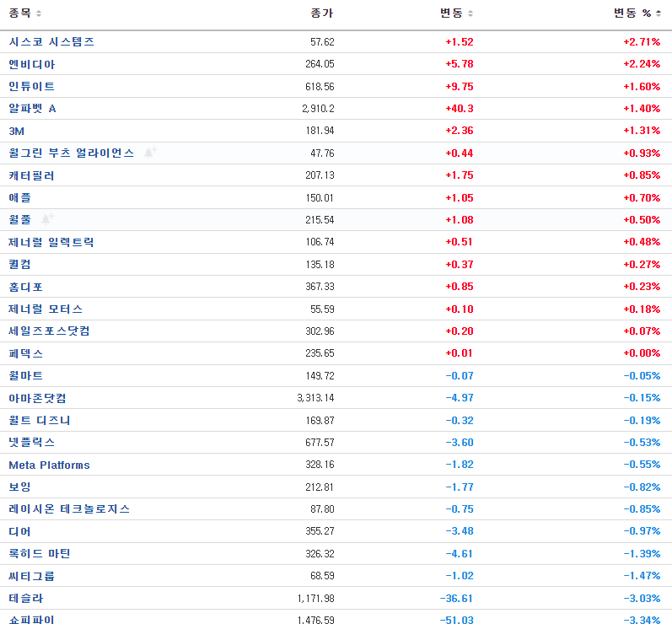Click 엔비디아 closing price 264.05
Viewport: 672px width, 624px height.
tap(320, 64)
